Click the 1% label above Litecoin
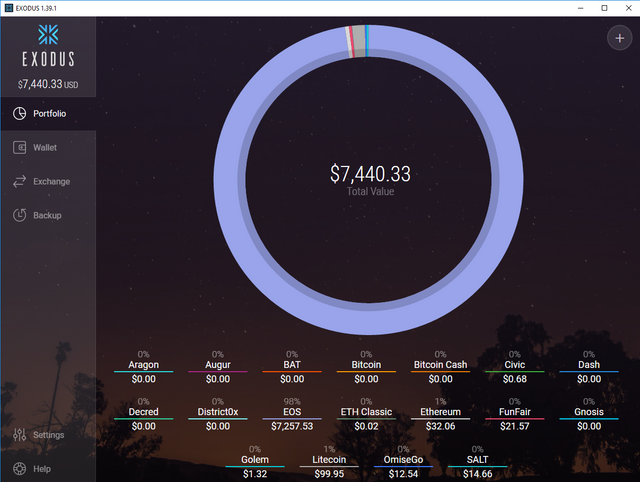 point(329,449)
